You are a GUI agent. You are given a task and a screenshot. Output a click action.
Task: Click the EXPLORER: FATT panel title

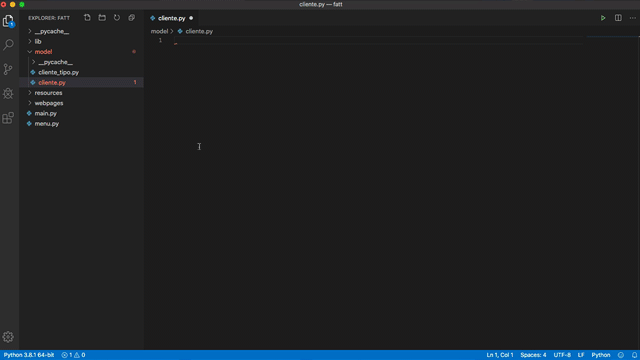[49, 18]
